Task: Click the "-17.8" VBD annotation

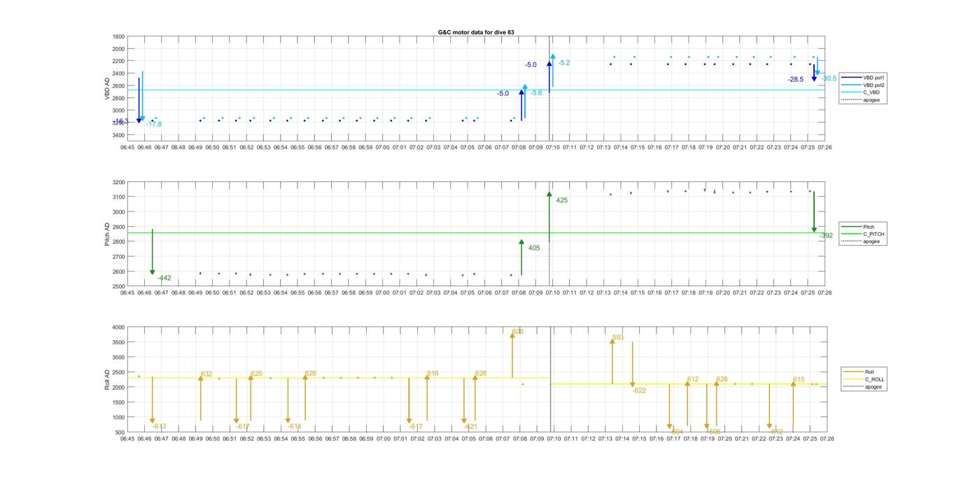Action: pyautogui.click(x=154, y=125)
